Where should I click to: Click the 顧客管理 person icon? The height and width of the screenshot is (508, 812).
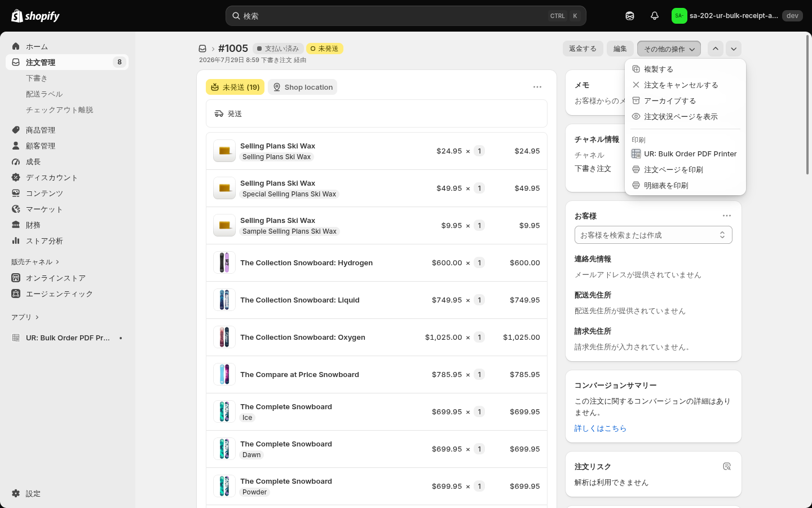pyautogui.click(x=16, y=146)
